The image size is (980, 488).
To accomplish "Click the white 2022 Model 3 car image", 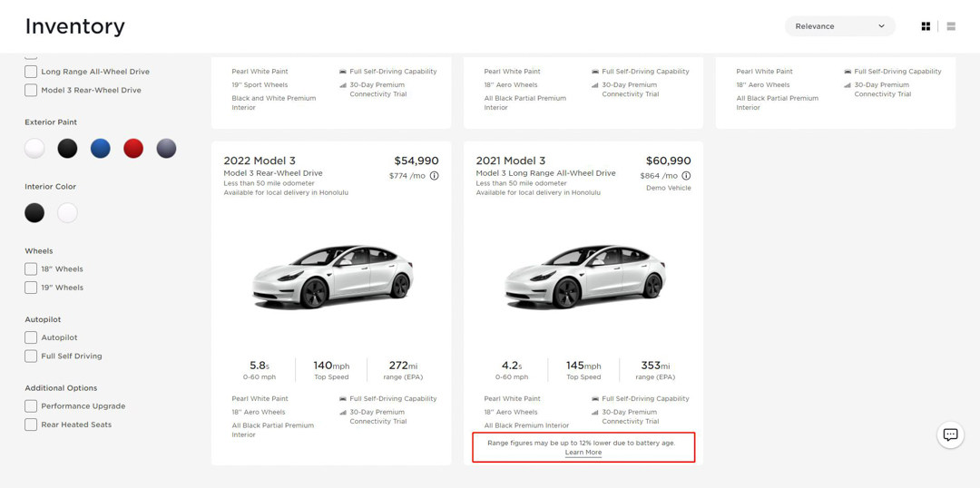I will pyautogui.click(x=331, y=275).
